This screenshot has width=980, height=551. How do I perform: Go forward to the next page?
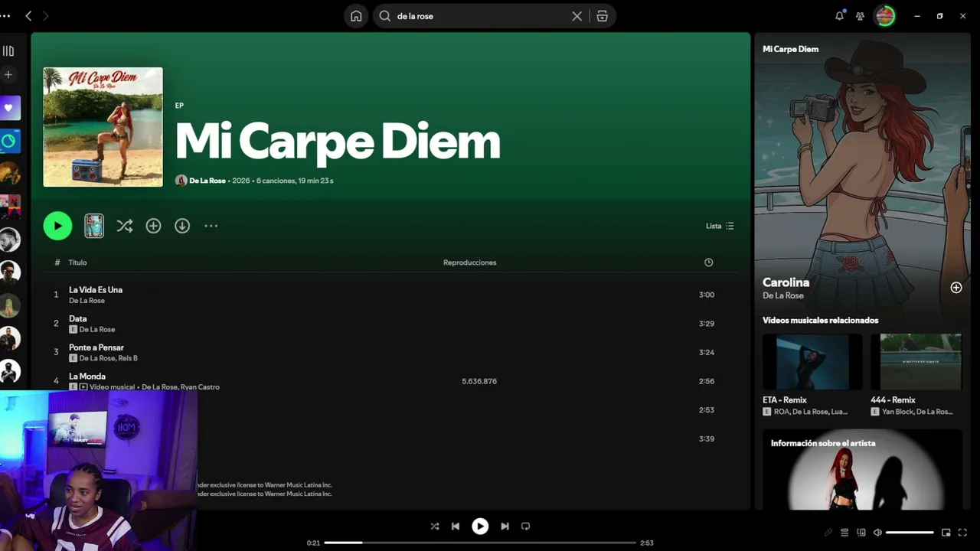pyautogui.click(x=46, y=16)
